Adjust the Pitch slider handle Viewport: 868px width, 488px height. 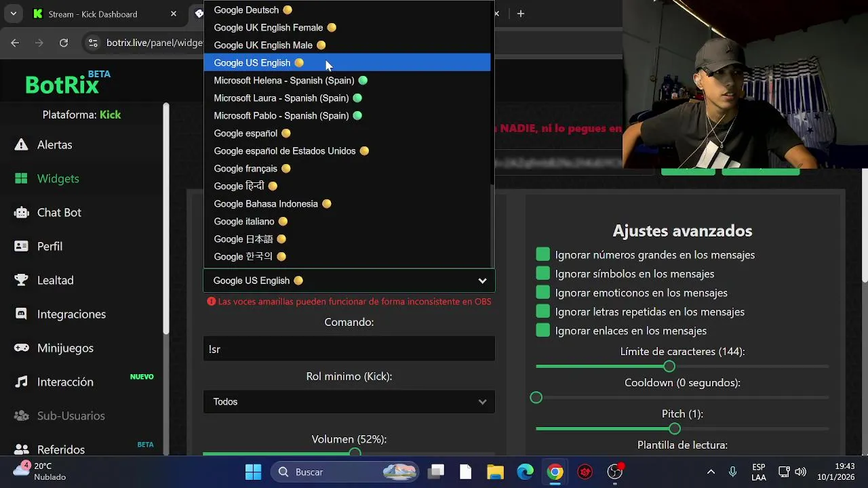pos(674,428)
